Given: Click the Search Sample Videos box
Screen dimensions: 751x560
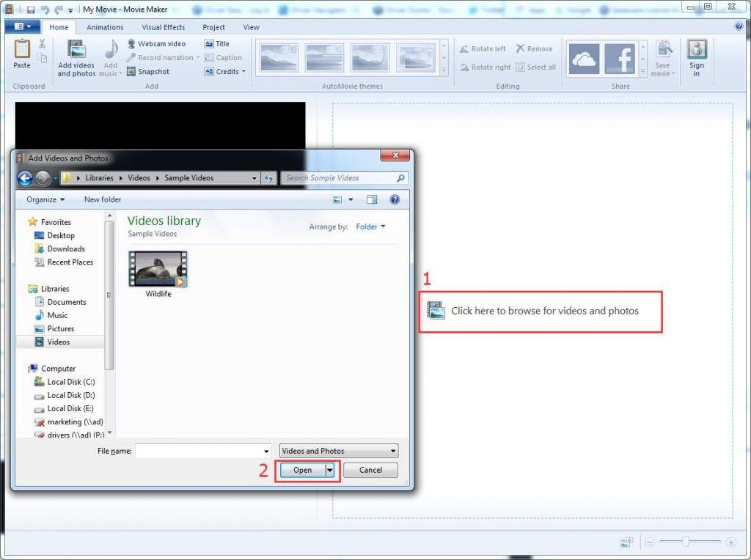Looking at the screenshot, I should [x=345, y=178].
